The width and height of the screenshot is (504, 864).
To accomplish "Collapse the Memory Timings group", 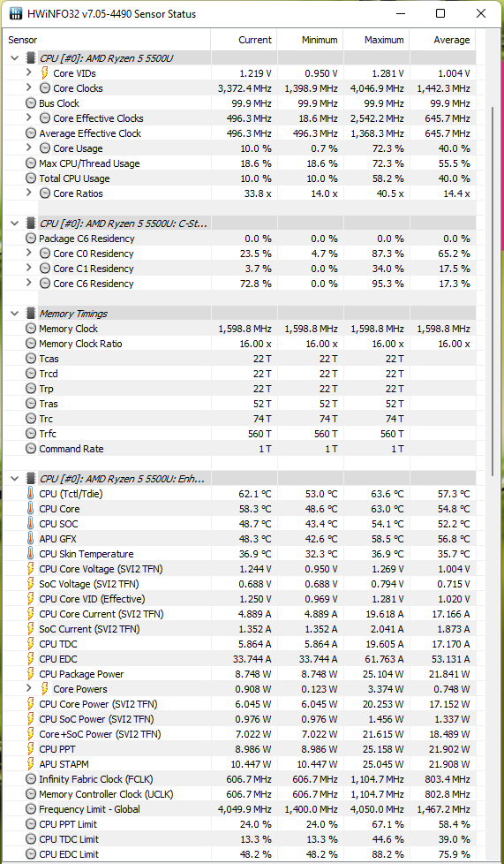I will [15, 314].
